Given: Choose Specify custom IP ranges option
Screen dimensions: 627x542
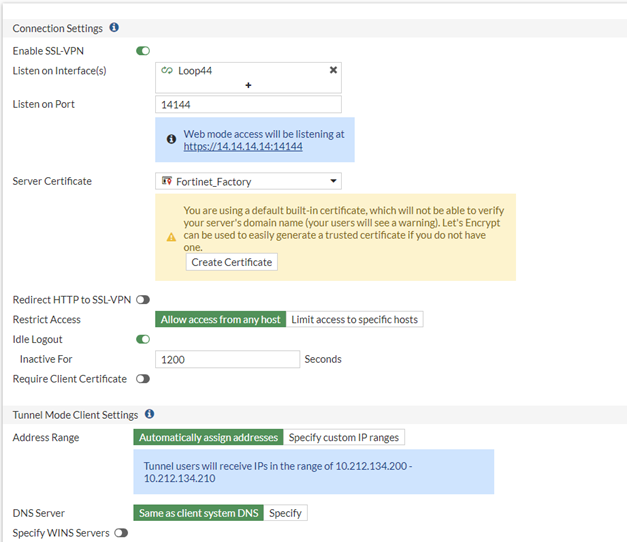Looking at the screenshot, I should coord(344,437).
